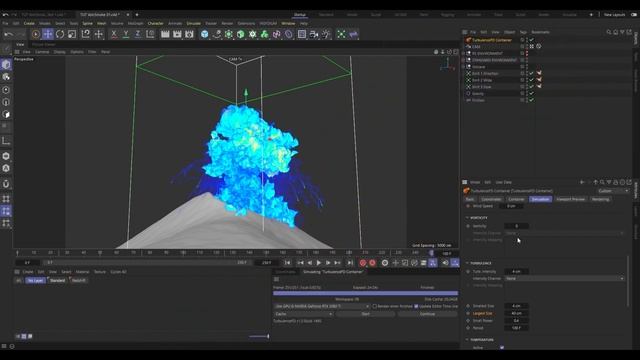
Task: Open the Viewport Preview tab
Action: (570, 199)
